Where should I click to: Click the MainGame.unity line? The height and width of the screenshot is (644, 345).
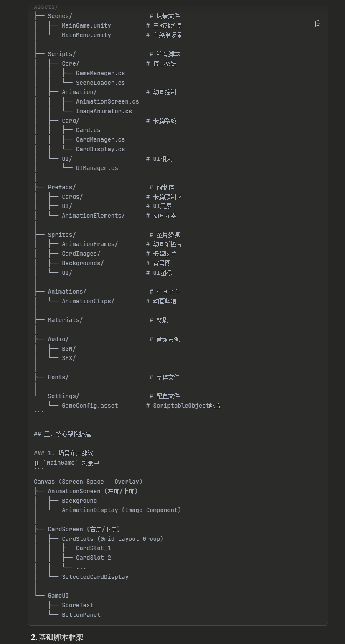click(86, 25)
